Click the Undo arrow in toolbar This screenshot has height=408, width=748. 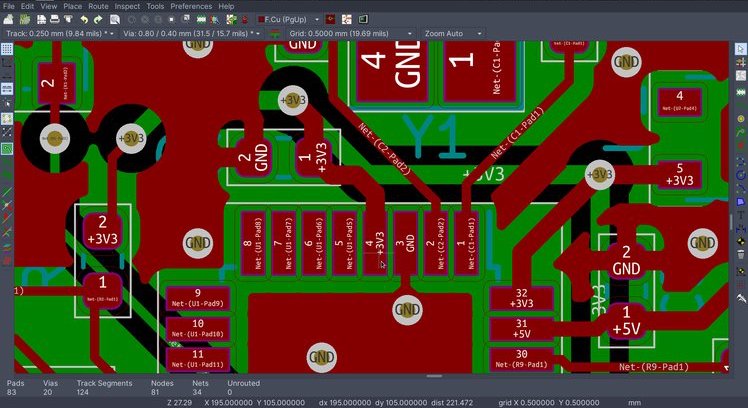tap(84, 19)
